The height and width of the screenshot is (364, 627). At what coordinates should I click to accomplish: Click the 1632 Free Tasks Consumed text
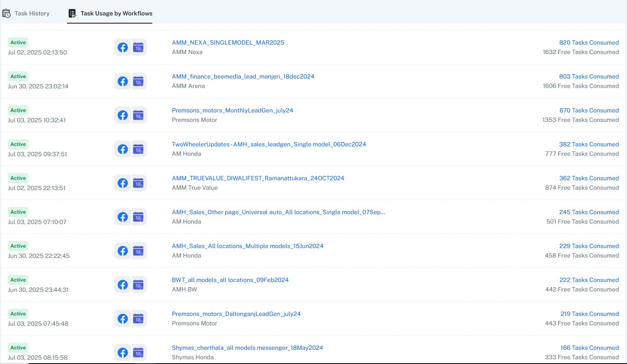pos(581,52)
